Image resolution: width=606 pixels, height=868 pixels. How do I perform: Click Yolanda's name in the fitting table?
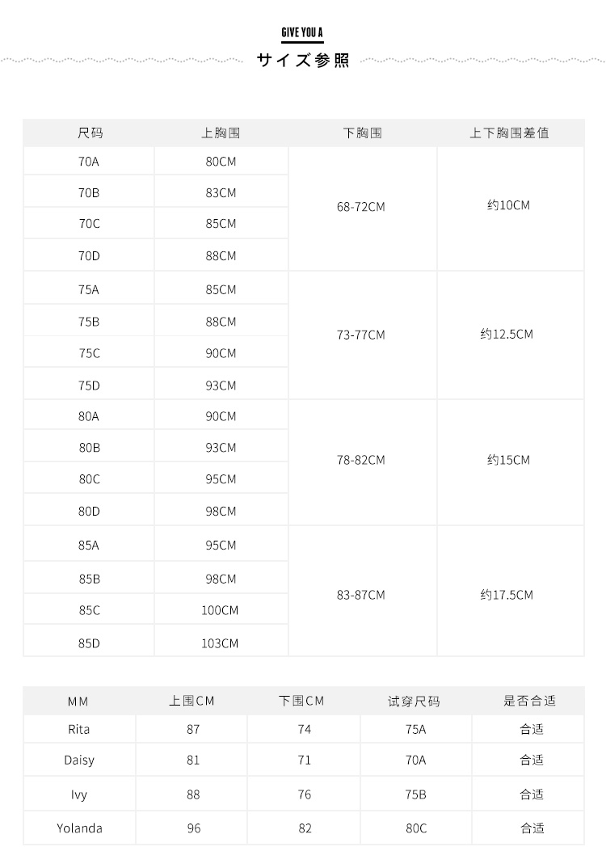pos(79,828)
